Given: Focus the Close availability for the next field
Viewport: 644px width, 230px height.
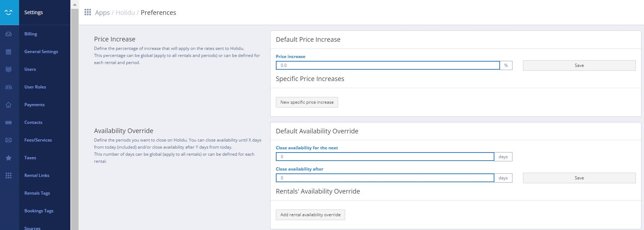Looking at the screenshot, I should tap(385, 157).
